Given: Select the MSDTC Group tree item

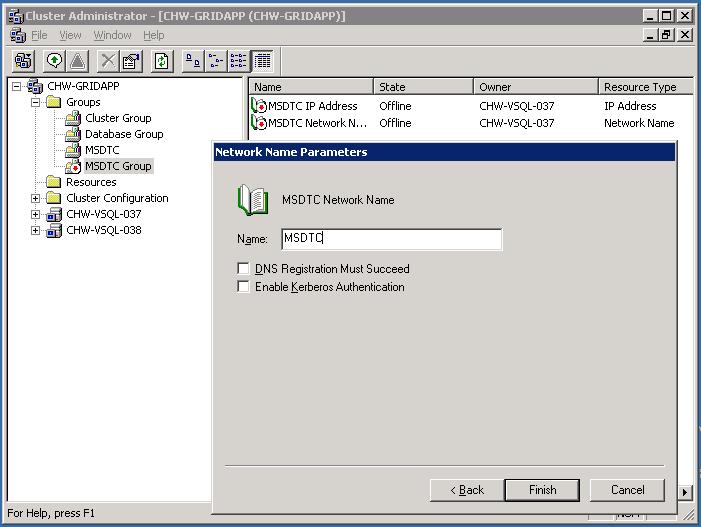Looking at the screenshot, I should click(118, 166).
